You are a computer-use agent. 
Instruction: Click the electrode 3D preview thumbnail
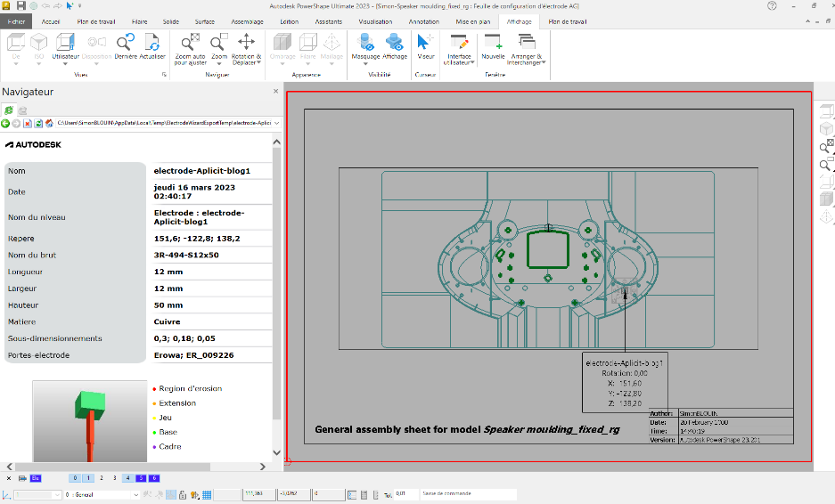(89, 421)
